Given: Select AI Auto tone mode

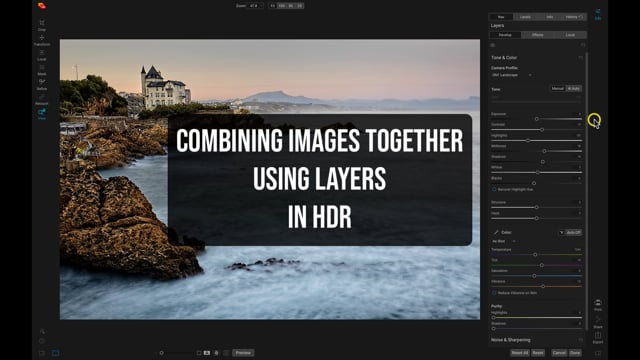Looking at the screenshot, I should coord(573,89).
